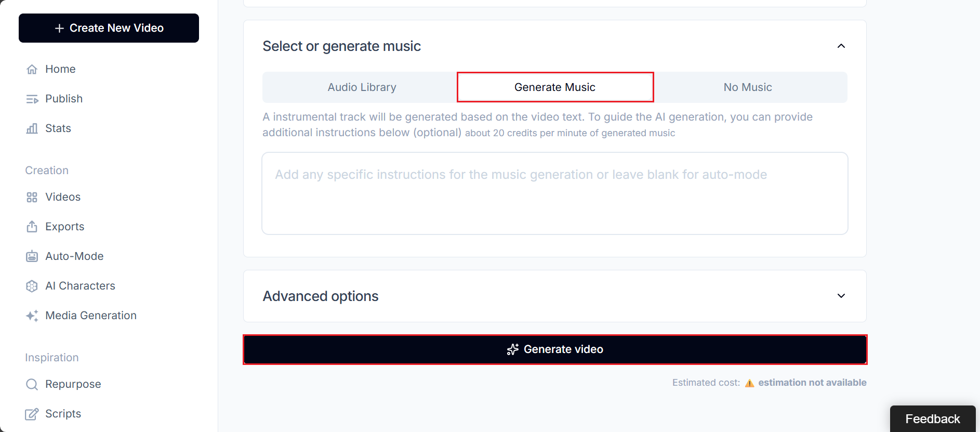This screenshot has width=980, height=432.
Task: Click the Create New Video button
Action: pyautogui.click(x=109, y=28)
